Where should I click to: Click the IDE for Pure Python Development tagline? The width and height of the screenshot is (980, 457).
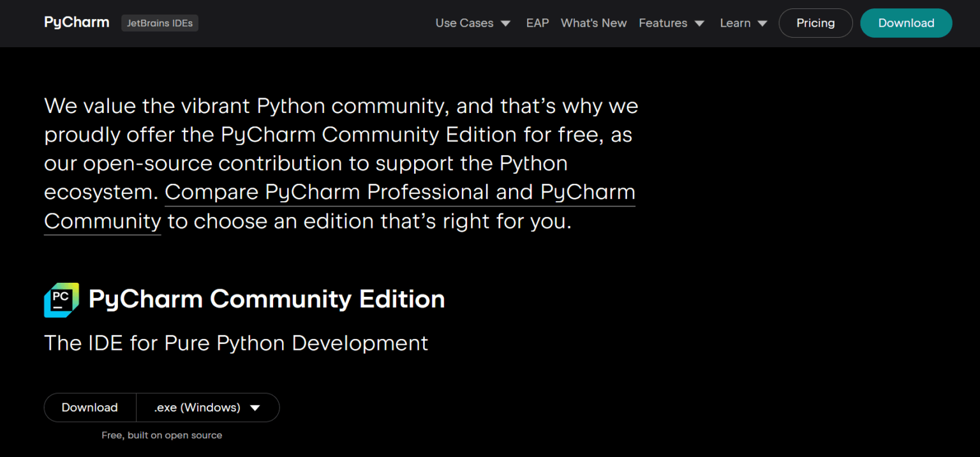point(235,343)
